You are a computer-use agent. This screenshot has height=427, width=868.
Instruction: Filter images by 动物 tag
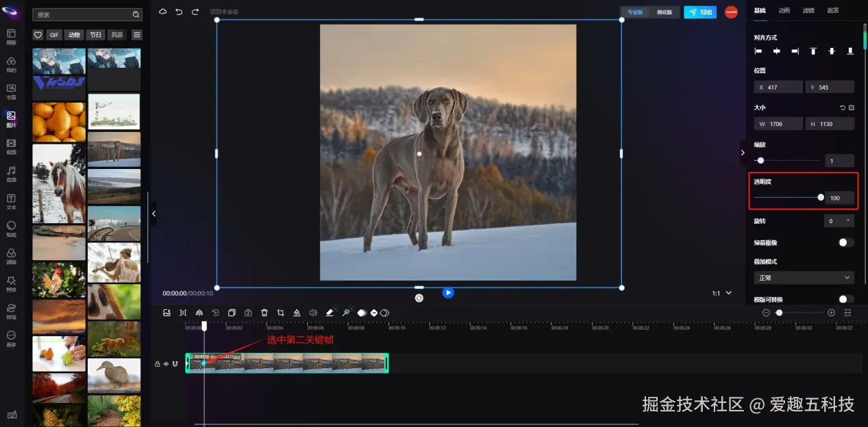74,35
